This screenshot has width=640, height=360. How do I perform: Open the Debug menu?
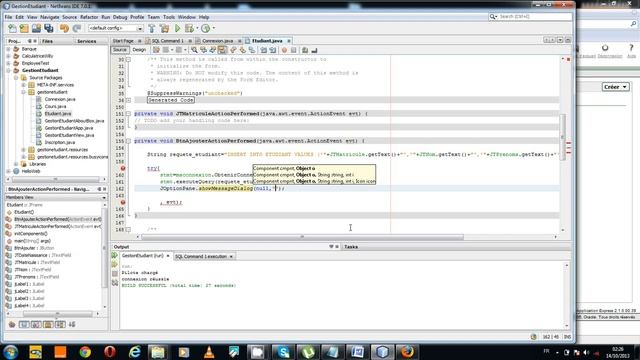120,17
